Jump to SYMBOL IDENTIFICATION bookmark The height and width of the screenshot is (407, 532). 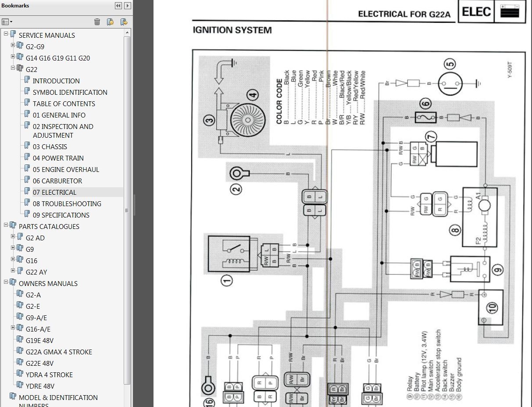(x=70, y=92)
